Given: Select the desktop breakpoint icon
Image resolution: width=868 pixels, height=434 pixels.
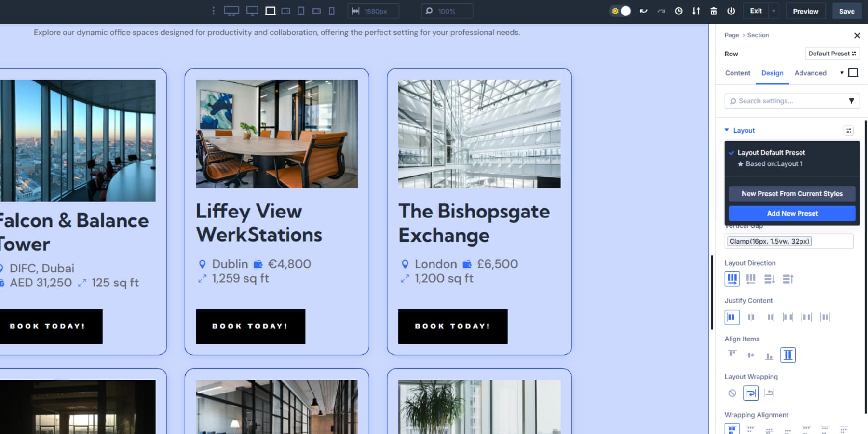Looking at the screenshot, I should tap(232, 11).
